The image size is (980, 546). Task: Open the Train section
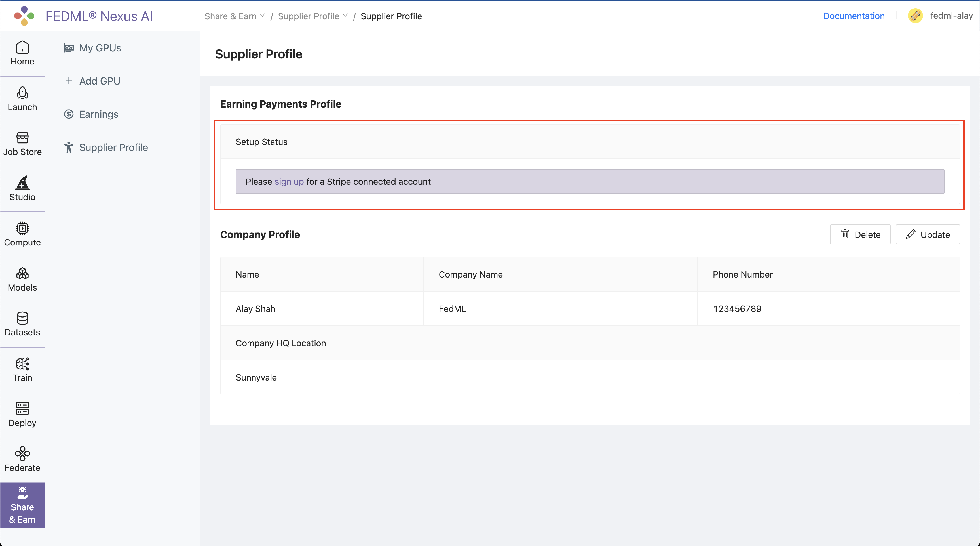[22, 370]
